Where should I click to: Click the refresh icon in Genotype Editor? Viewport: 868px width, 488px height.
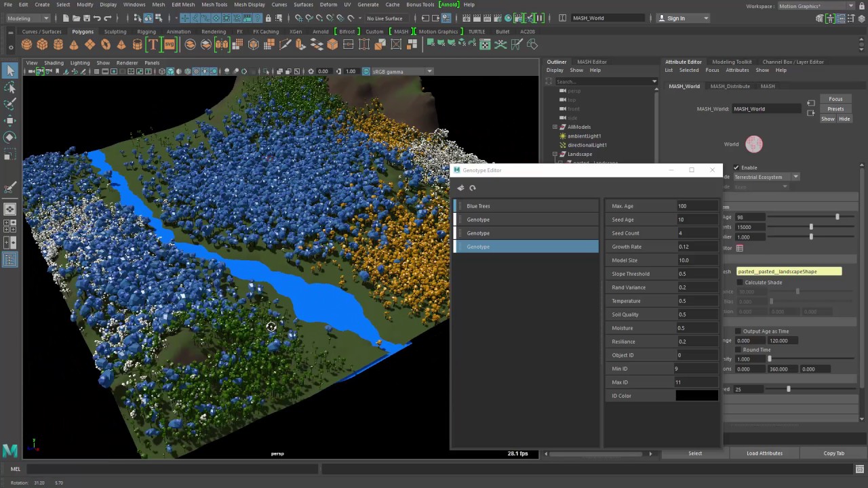pyautogui.click(x=473, y=188)
